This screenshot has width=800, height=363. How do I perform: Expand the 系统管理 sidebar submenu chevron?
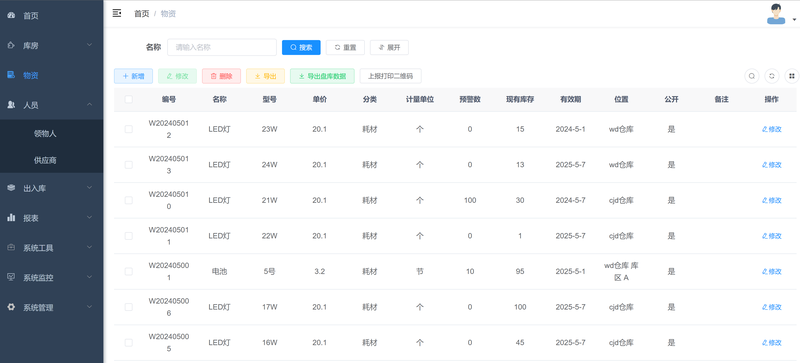[x=89, y=307]
